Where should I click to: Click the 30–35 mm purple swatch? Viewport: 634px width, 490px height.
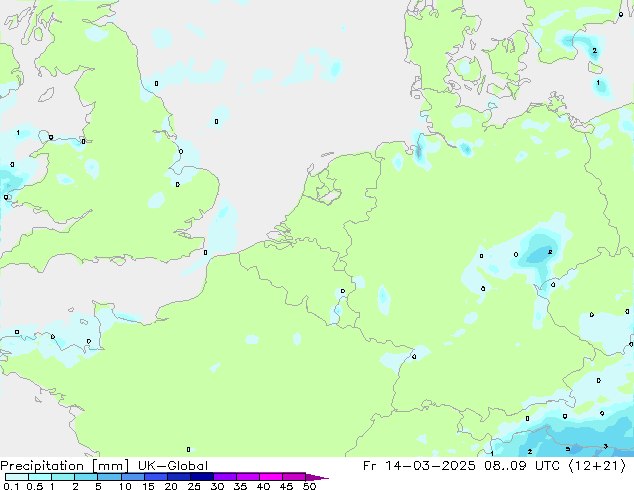point(224,477)
